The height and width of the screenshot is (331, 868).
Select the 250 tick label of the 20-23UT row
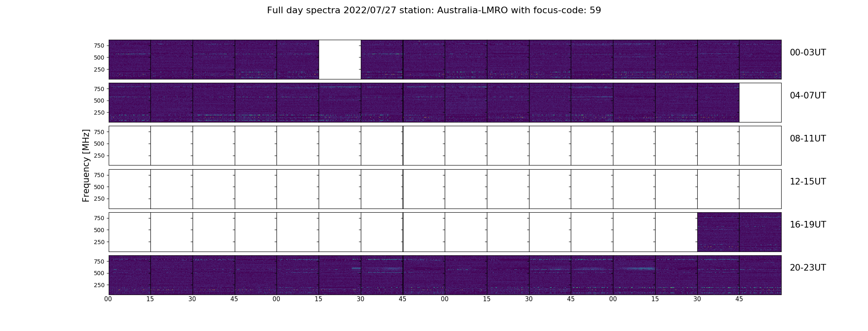tap(99, 285)
